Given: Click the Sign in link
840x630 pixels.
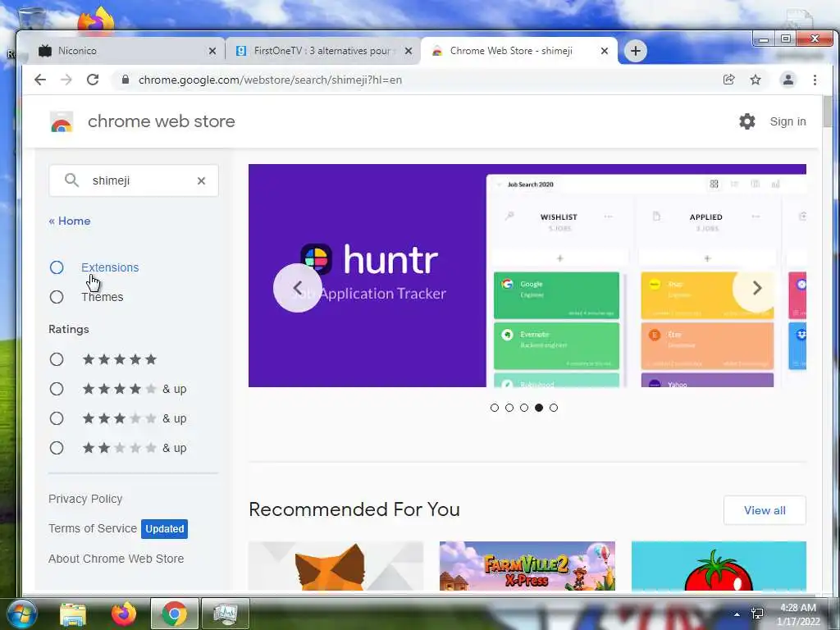Looking at the screenshot, I should point(787,121).
